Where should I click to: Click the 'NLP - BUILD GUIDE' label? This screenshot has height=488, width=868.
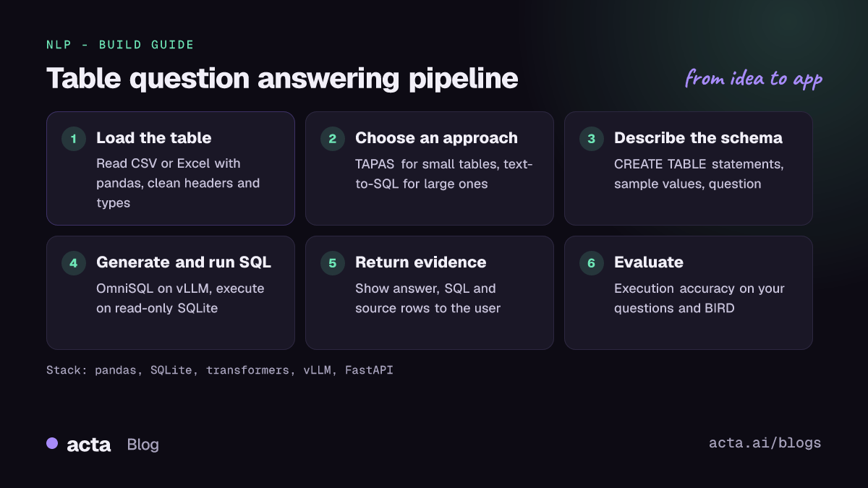point(120,45)
